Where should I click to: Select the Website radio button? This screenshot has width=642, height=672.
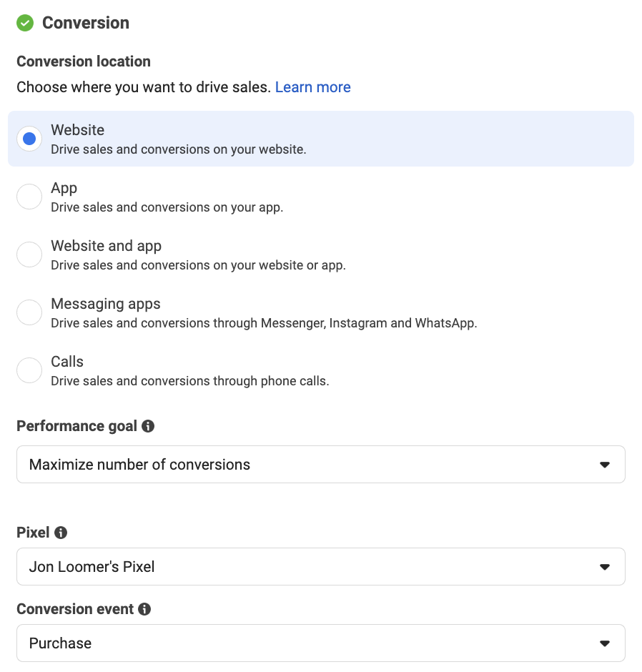pyautogui.click(x=29, y=139)
